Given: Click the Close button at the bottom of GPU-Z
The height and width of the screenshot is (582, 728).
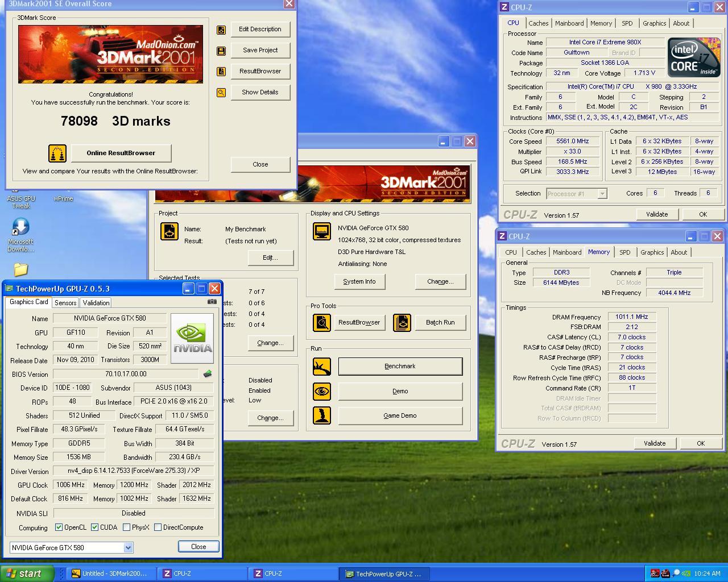Looking at the screenshot, I should [198, 547].
